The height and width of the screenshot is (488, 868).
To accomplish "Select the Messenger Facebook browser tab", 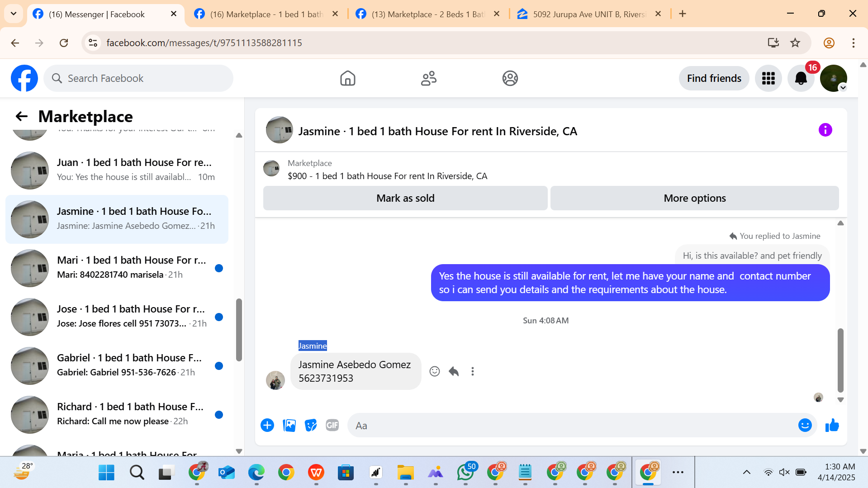I will pos(96,14).
